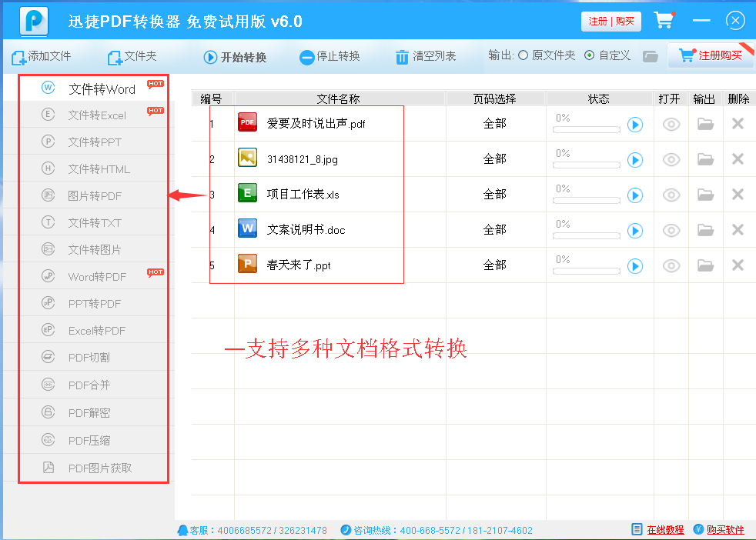
Task: Delete 项目工作表.xls from list
Action: coord(738,194)
